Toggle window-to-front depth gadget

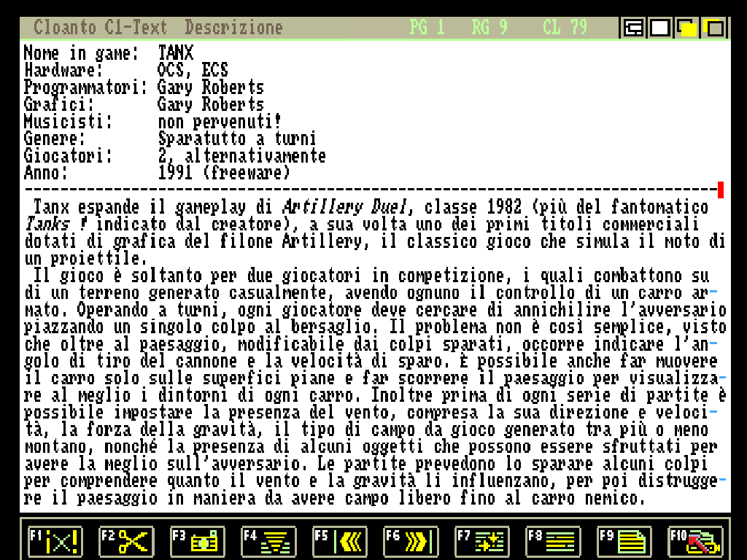[714, 28]
